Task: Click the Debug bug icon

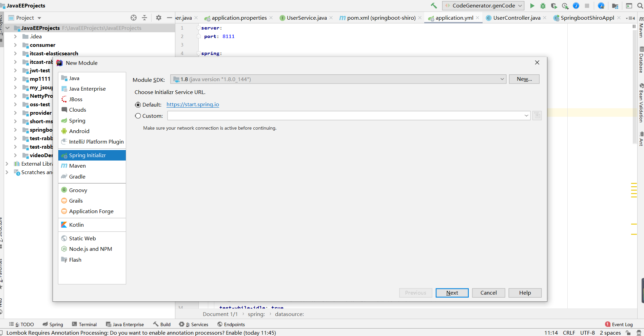Action: pos(543,6)
